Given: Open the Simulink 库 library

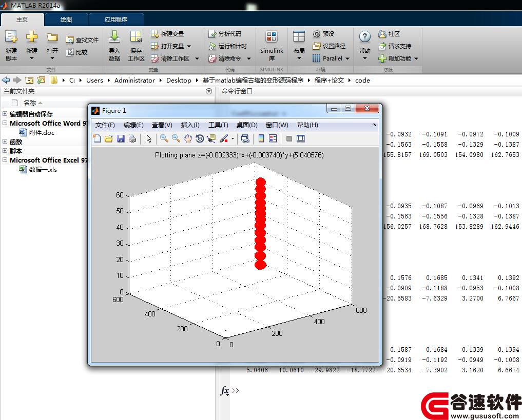Looking at the screenshot, I should tap(272, 46).
